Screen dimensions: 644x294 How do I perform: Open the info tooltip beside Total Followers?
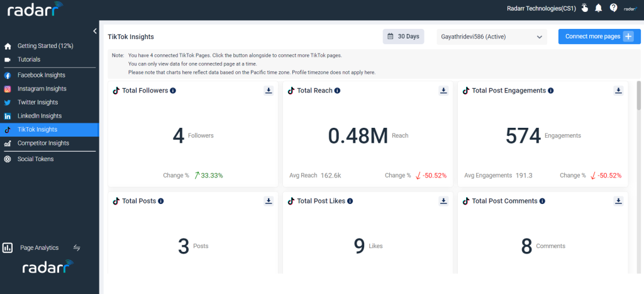coord(173,91)
